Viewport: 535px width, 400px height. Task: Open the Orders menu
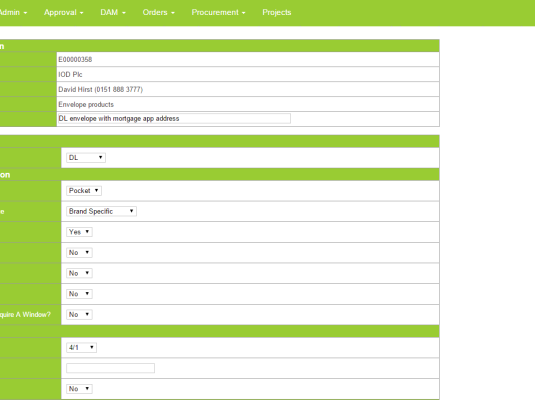(x=159, y=12)
